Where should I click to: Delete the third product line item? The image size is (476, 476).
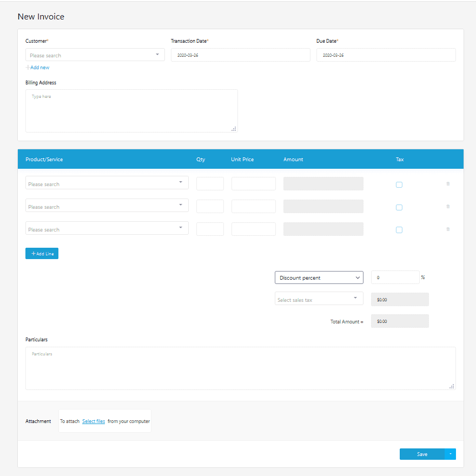[447, 229]
